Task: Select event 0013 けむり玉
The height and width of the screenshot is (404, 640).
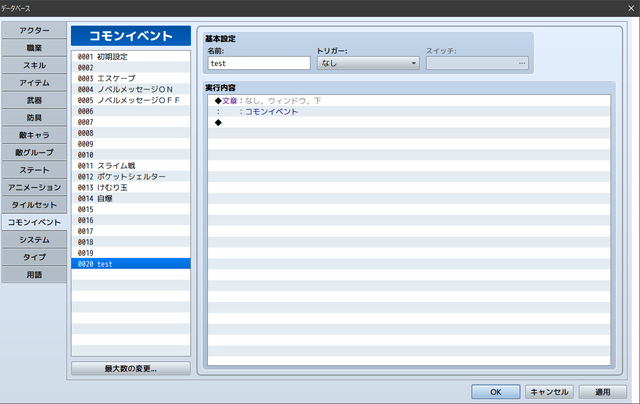Action: (131, 188)
